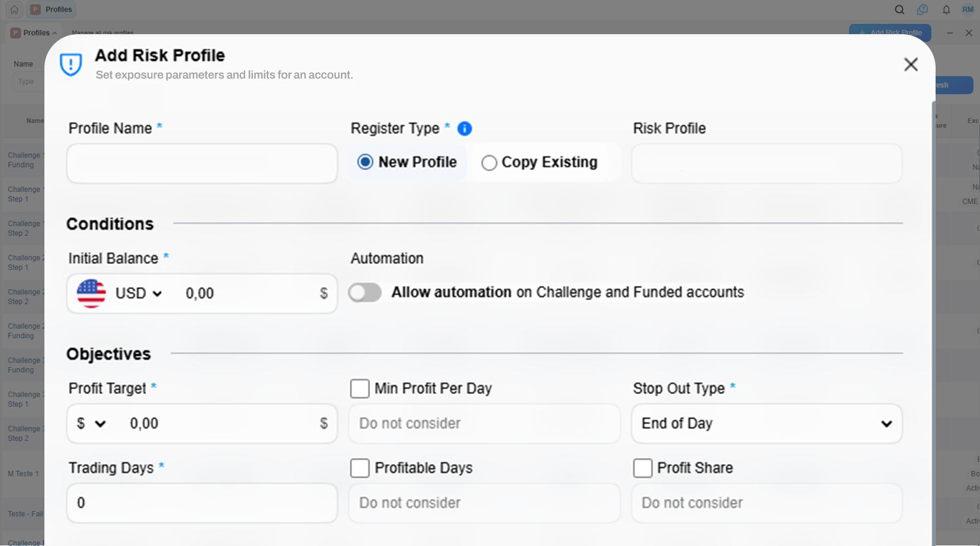Click the 'Conditions' section heading
The image size is (980, 546).
tap(110, 224)
